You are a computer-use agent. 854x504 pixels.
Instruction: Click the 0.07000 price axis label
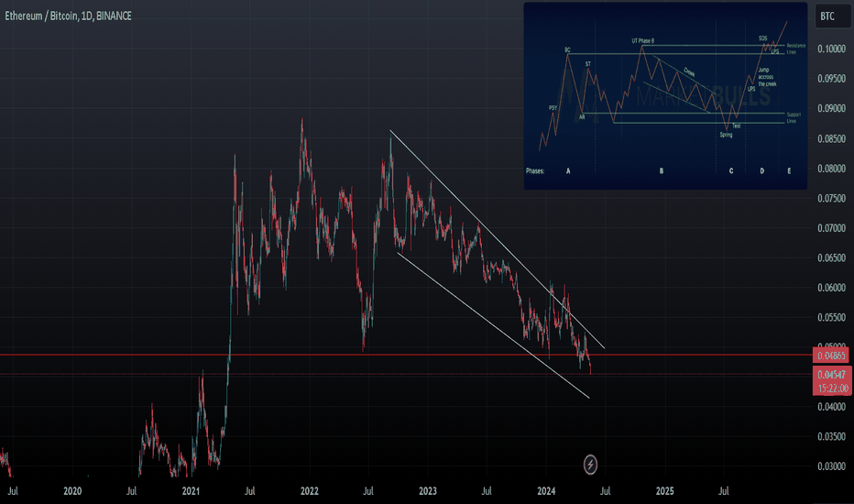831,228
